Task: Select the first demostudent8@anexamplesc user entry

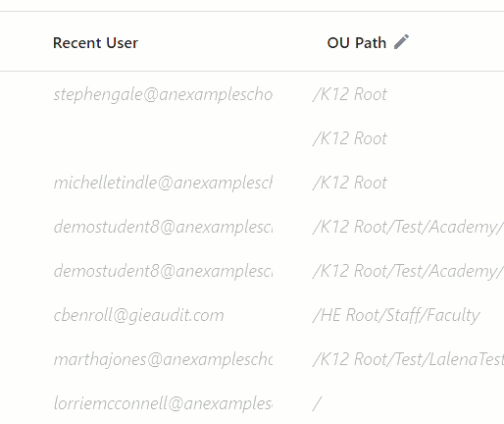Action: point(163,227)
